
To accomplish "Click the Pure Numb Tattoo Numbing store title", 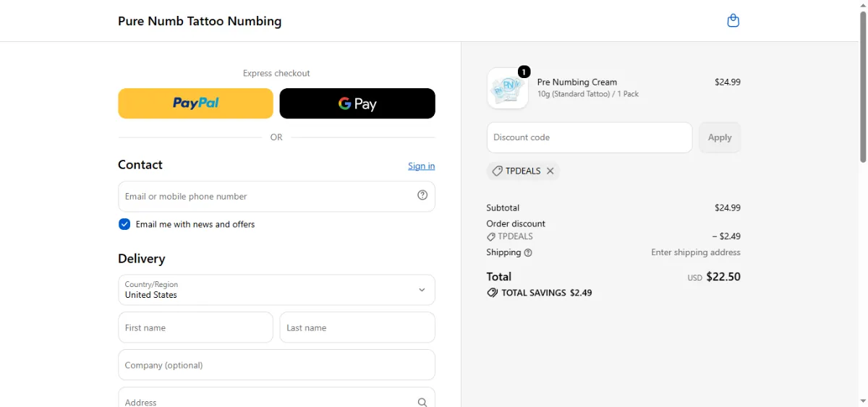I will [x=200, y=21].
